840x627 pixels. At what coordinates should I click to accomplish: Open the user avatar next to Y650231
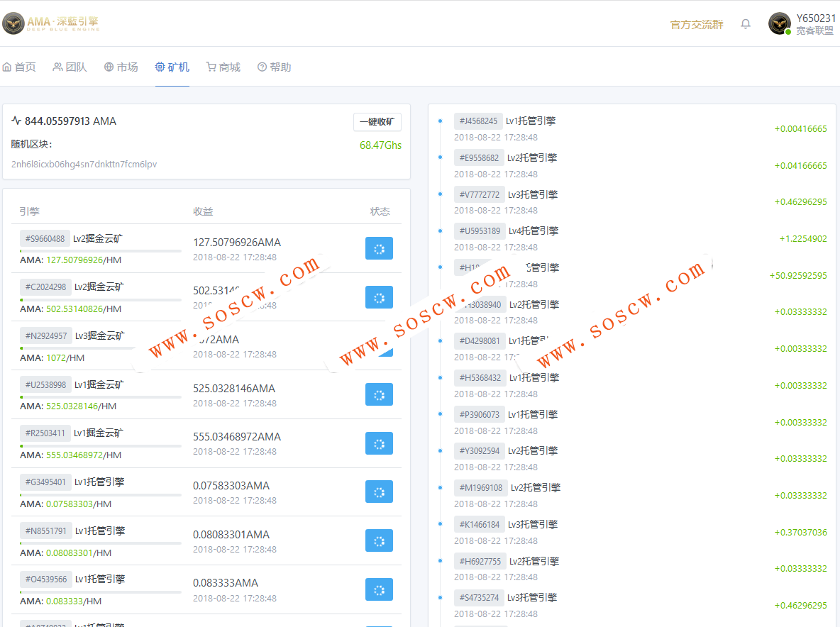click(x=780, y=23)
